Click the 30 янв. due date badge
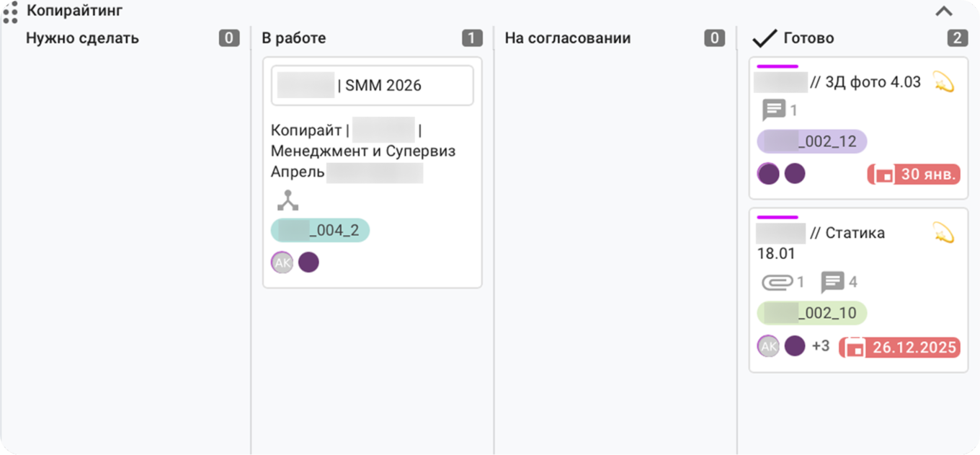 [x=914, y=174]
